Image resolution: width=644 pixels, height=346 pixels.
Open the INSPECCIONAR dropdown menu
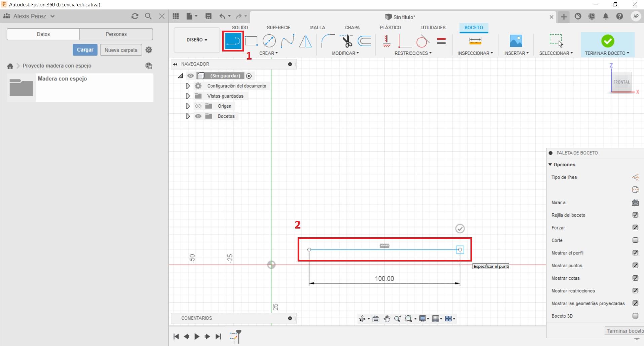[x=476, y=53]
